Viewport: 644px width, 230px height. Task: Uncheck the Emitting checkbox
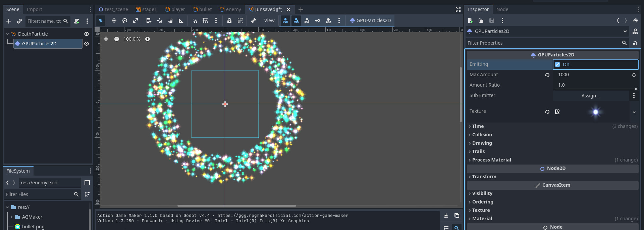pos(557,64)
